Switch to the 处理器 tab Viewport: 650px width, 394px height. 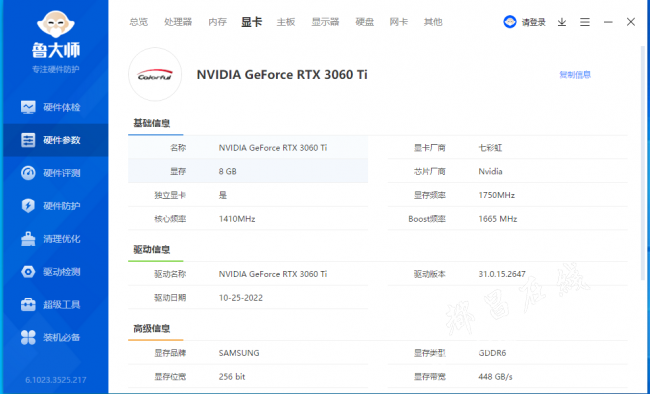178,22
